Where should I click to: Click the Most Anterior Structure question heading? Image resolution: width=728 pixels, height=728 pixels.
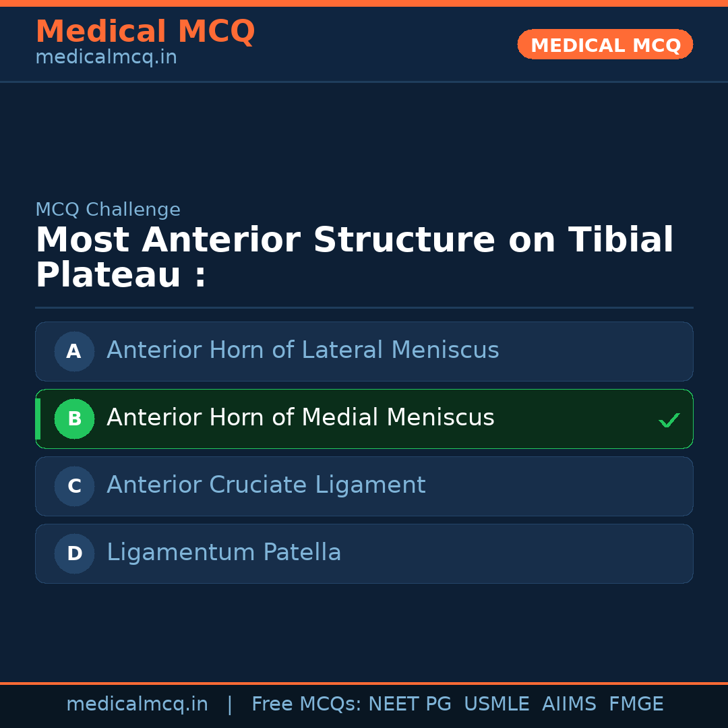[354, 257]
